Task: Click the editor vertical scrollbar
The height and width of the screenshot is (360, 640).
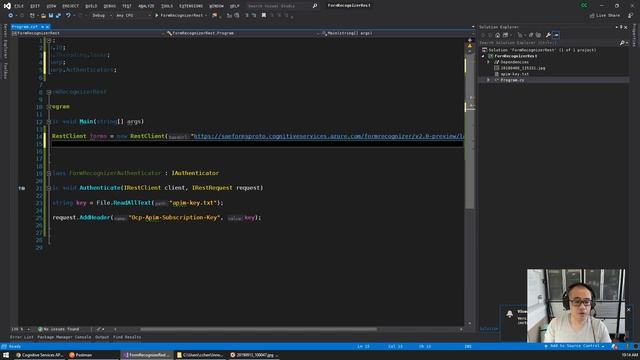Action: click(470, 131)
